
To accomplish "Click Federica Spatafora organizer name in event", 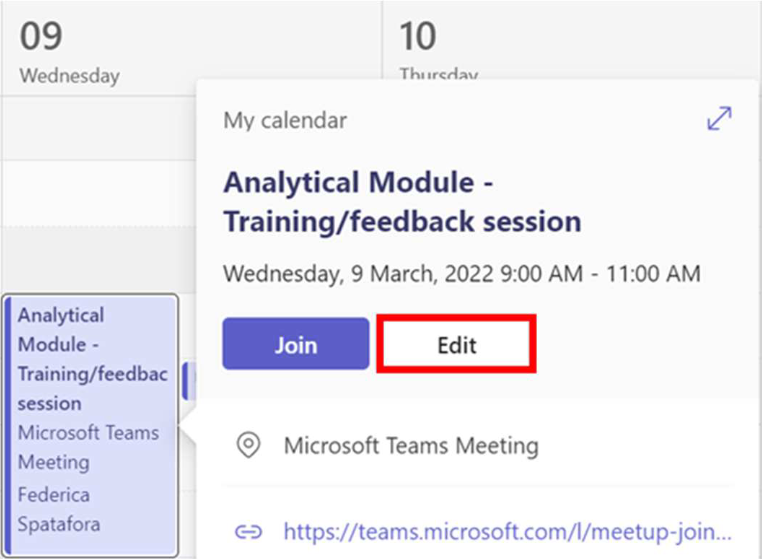I will 59,509.
